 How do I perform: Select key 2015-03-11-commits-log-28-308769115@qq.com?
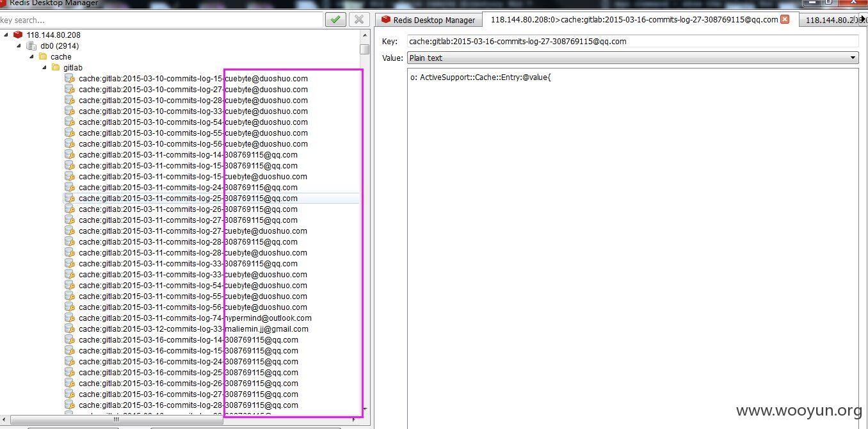pyautogui.click(x=188, y=241)
